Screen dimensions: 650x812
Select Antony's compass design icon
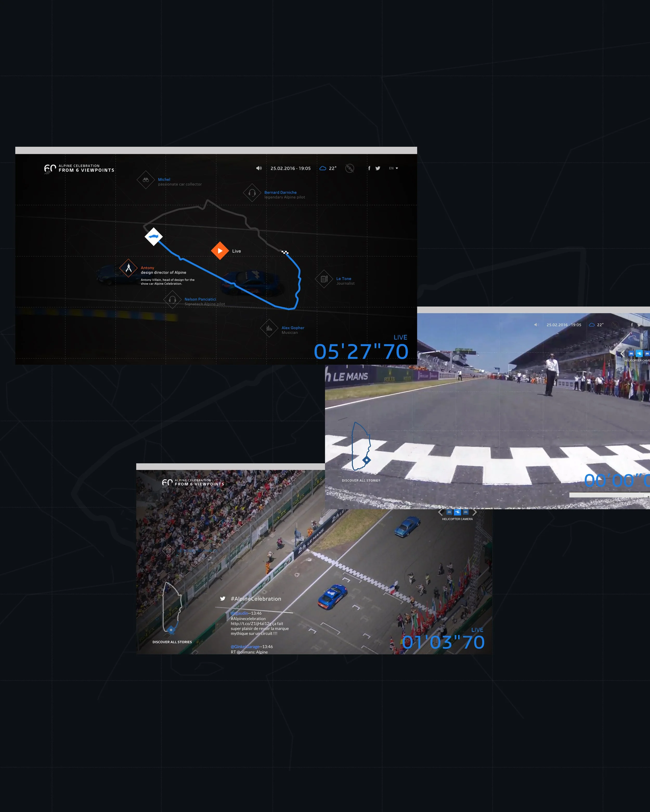128,268
